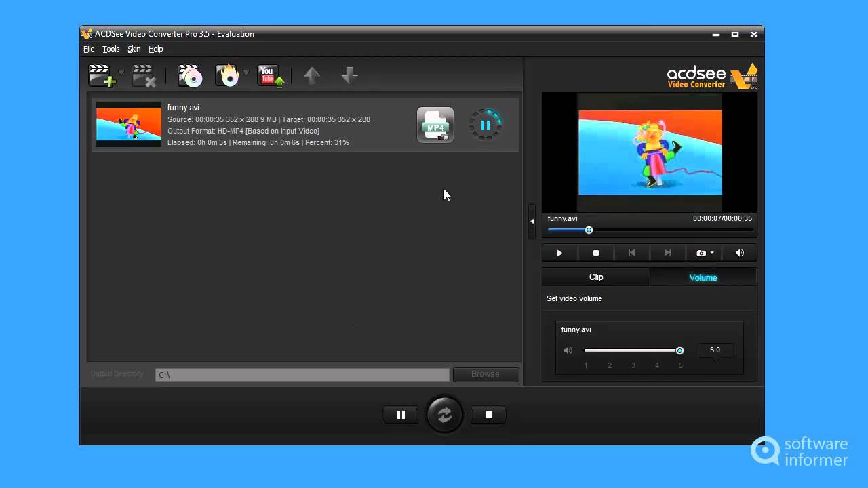Click the Burn disc flame icon
The height and width of the screenshot is (488, 868).
(227, 75)
